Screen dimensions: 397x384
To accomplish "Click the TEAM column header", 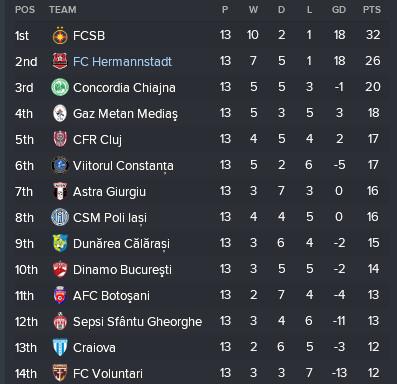I will click(63, 10).
